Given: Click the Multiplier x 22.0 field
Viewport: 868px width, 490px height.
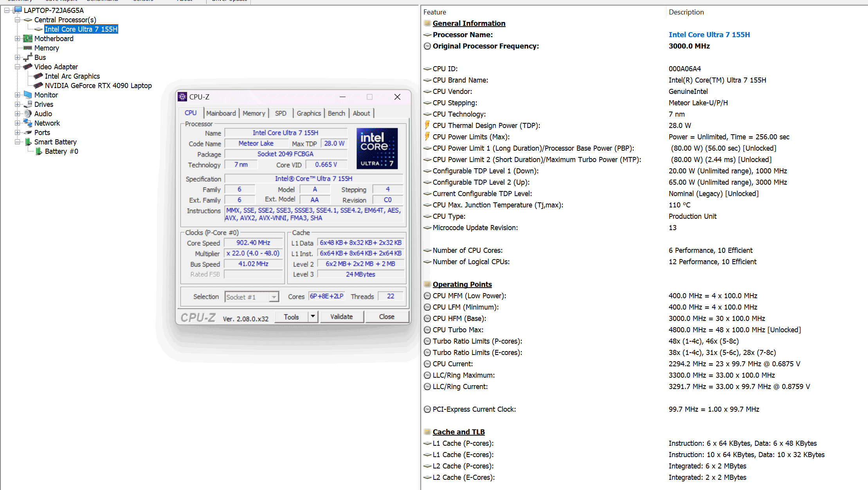Looking at the screenshot, I should point(254,253).
